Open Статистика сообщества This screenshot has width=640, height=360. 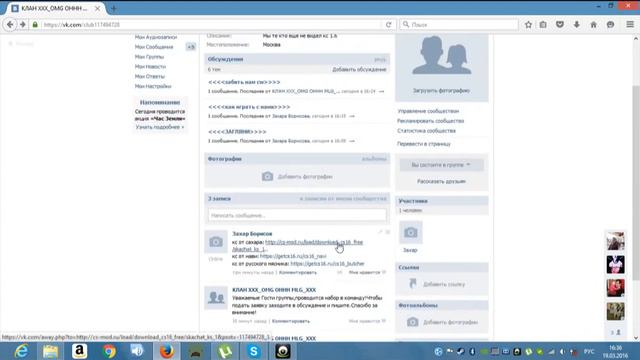[427, 131]
